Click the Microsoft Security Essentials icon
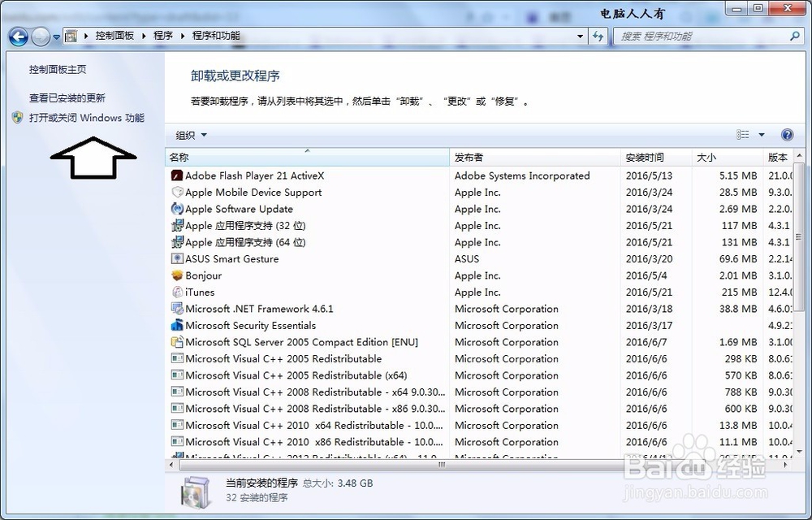Viewport: 812px width, 520px height. click(177, 325)
